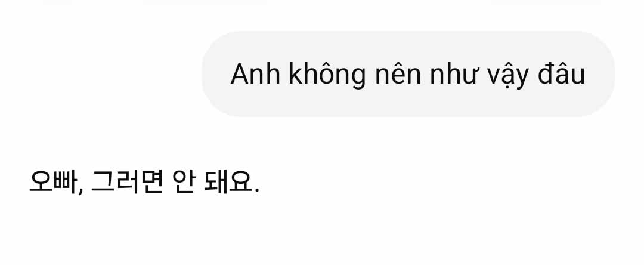
Task: Click the character '면' in the translation
Action: 151,181
